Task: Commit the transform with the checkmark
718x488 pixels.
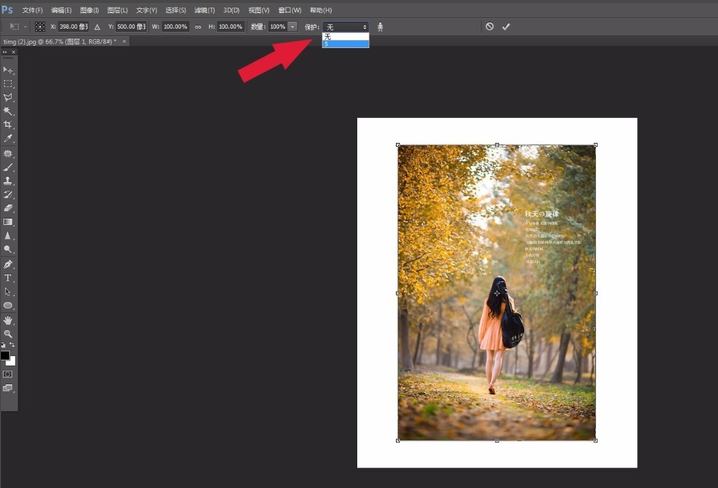Action: click(506, 27)
